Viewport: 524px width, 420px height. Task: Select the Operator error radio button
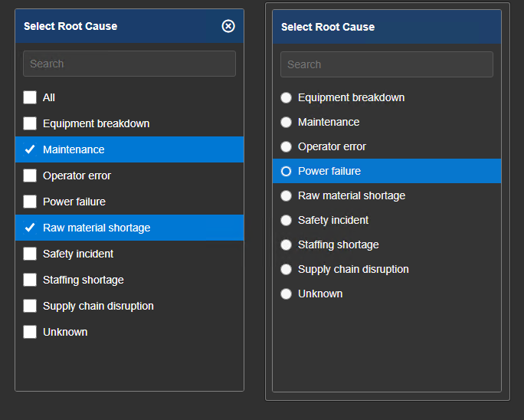[286, 146]
